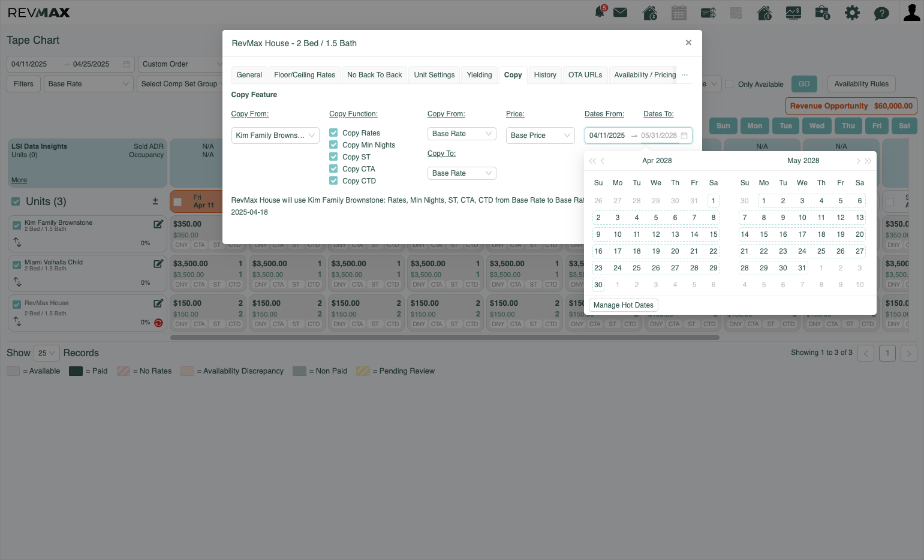
Task: Click the briefcase money icon in top bar
Action: point(823,13)
